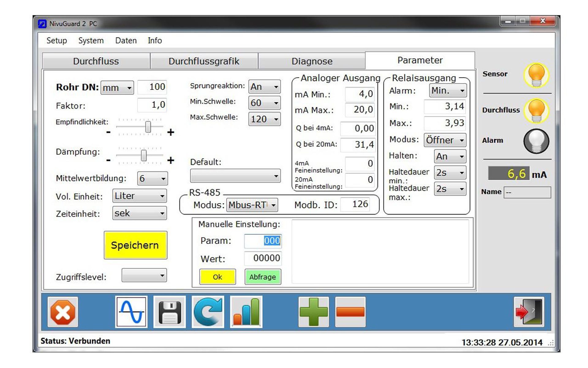Open the Daten menu
This screenshot has height=368, width=588.
126,40
